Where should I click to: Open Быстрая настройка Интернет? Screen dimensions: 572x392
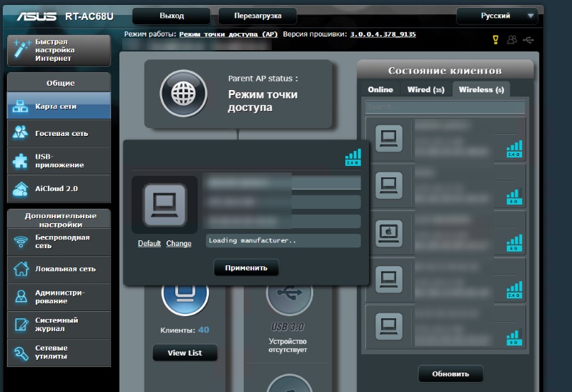pyautogui.click(x=59, y=50)
